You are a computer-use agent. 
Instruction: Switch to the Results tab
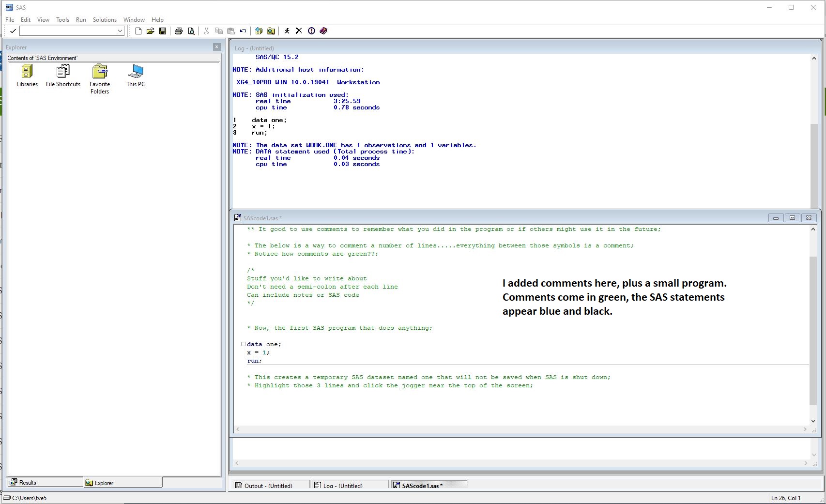[28, 483]
